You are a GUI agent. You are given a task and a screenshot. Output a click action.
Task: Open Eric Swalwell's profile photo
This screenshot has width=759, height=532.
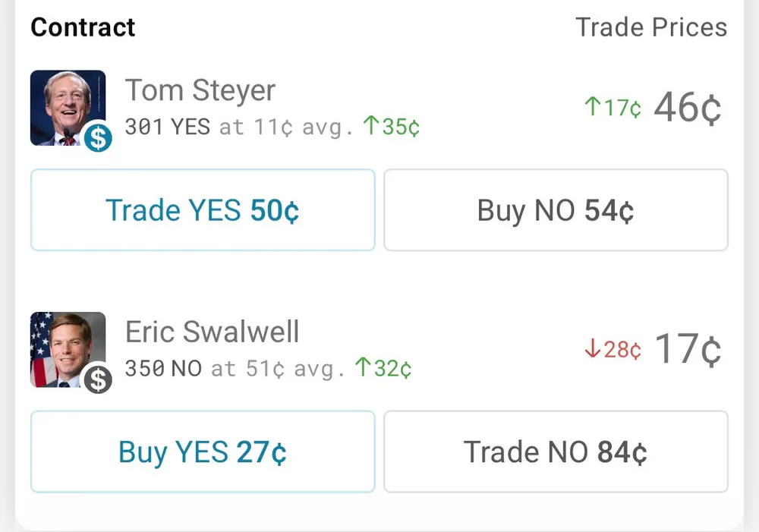coord(66,348)
